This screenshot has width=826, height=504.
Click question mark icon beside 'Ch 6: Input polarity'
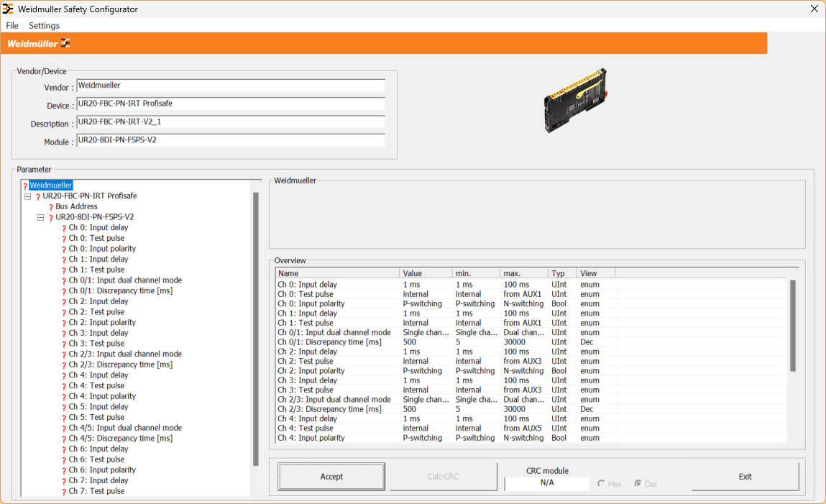(64, 471)
